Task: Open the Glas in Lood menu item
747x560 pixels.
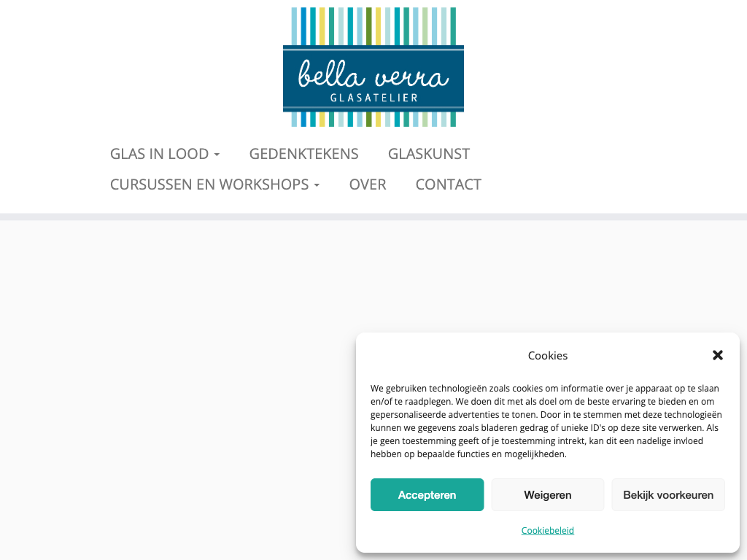Action: point(158,154)
